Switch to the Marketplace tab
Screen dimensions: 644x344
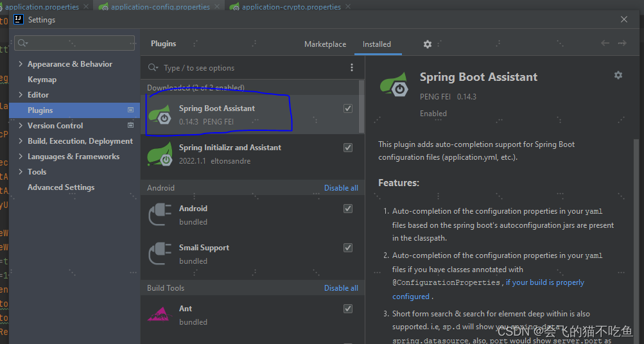click(326, 44)
